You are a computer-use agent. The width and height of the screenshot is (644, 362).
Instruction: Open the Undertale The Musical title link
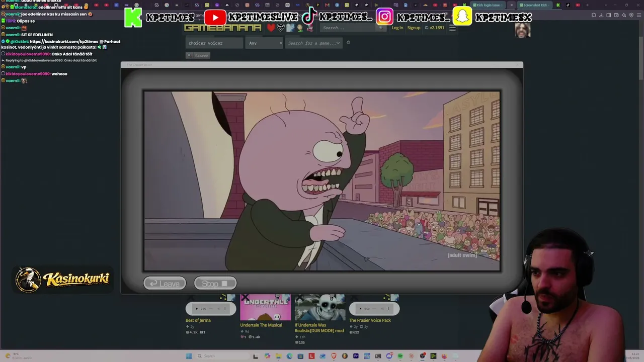pos(261,325)
